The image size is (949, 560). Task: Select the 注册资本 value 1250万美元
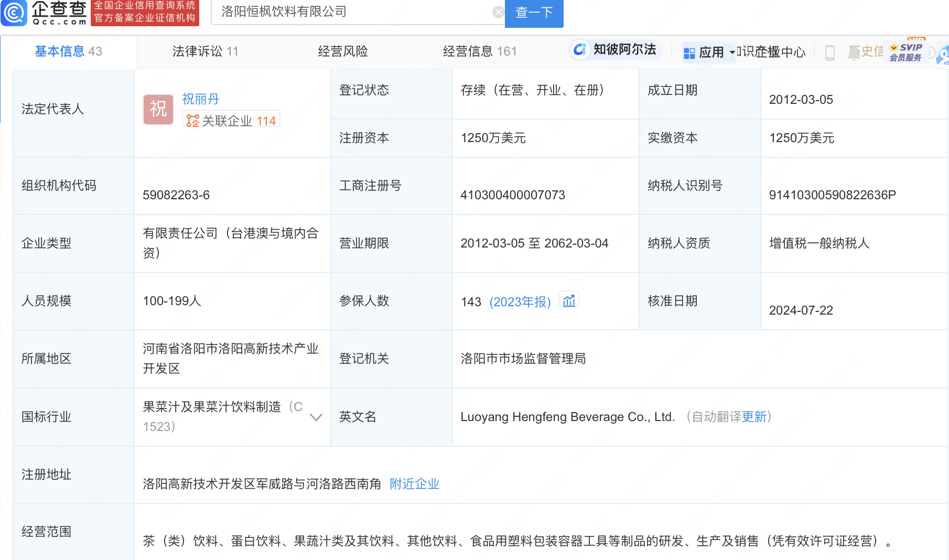(x=493, y=138)
